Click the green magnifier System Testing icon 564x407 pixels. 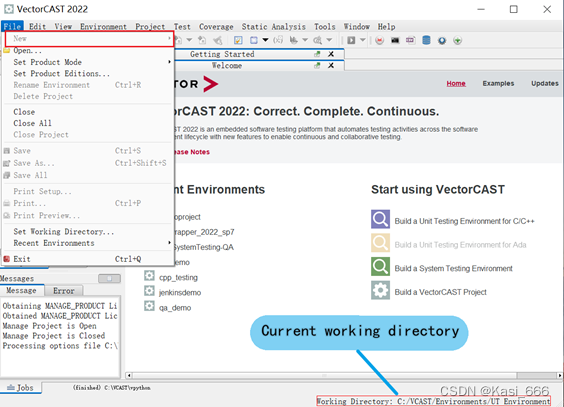[x=381, y=267]
